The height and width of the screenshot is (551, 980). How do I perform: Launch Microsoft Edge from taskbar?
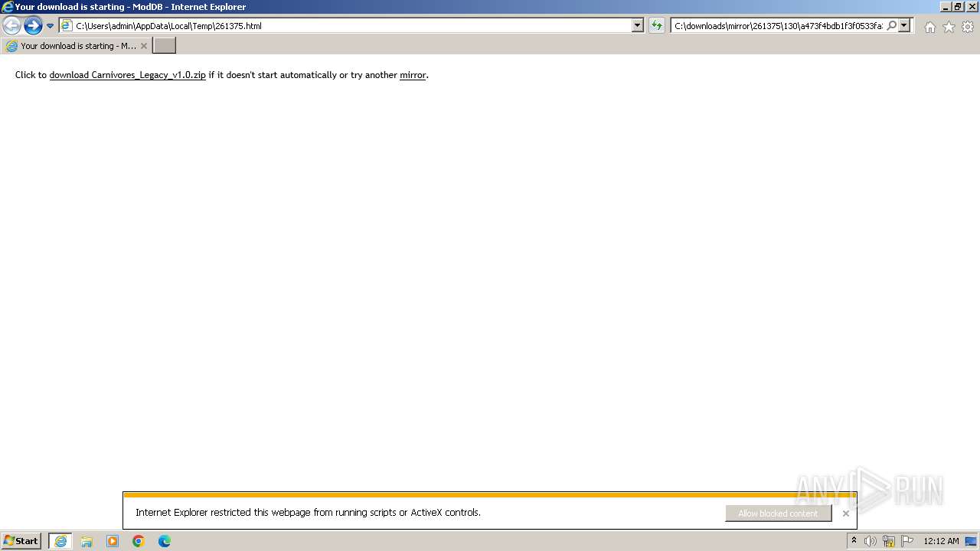tap(165, 541)
